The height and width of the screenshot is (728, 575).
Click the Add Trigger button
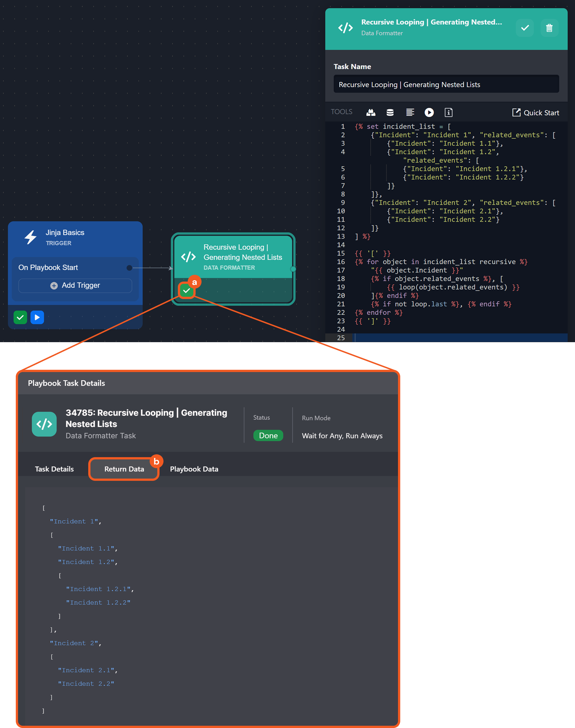click(75, 286)
